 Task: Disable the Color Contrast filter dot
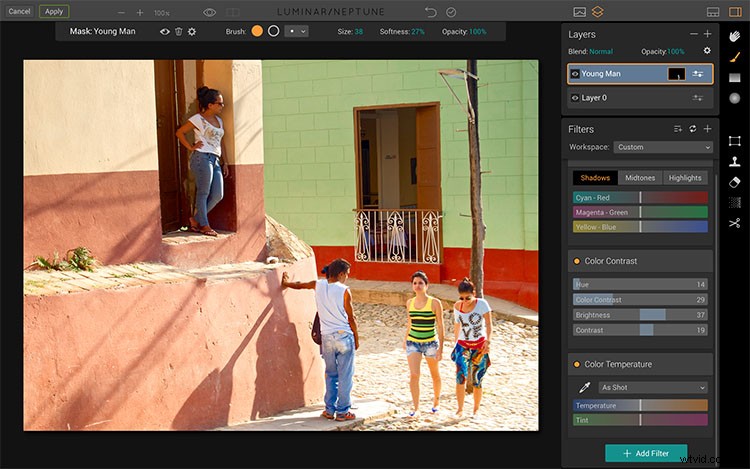click(x=577, y=261)
